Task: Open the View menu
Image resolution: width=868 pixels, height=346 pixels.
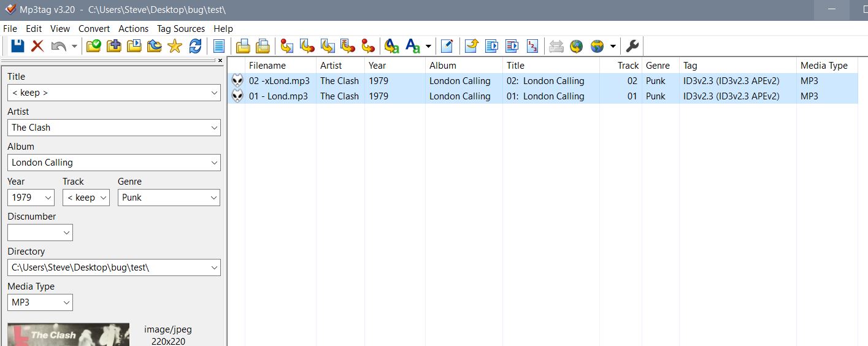Action: pyautogui.click(x=60, y=28)
